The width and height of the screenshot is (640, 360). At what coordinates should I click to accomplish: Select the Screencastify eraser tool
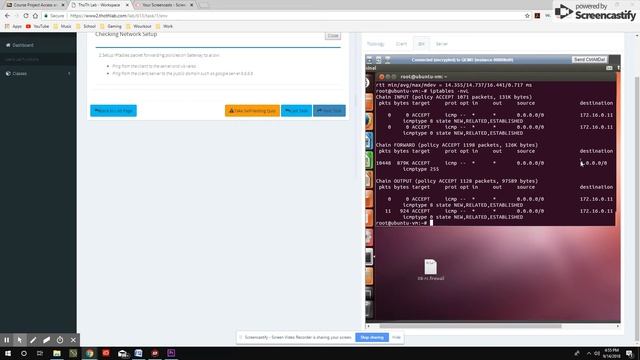coord(47,340)
